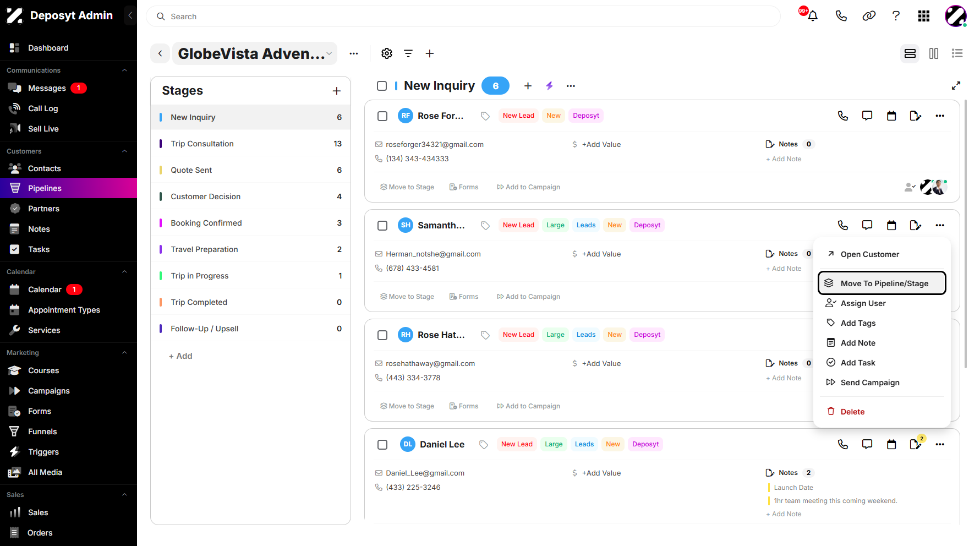Click the lightning automation icon for New Inquiry
980x546 pixels.
tap(549, 86)
